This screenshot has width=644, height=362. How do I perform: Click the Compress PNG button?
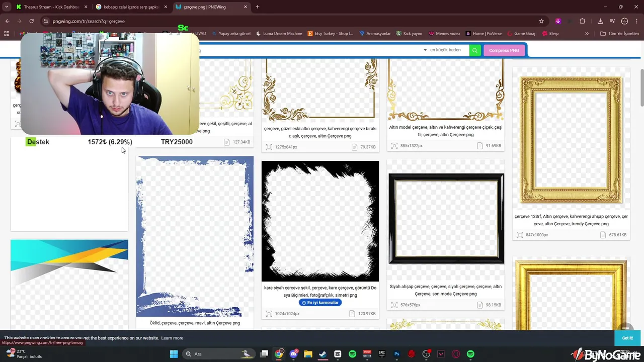click(x=504, y=50)
